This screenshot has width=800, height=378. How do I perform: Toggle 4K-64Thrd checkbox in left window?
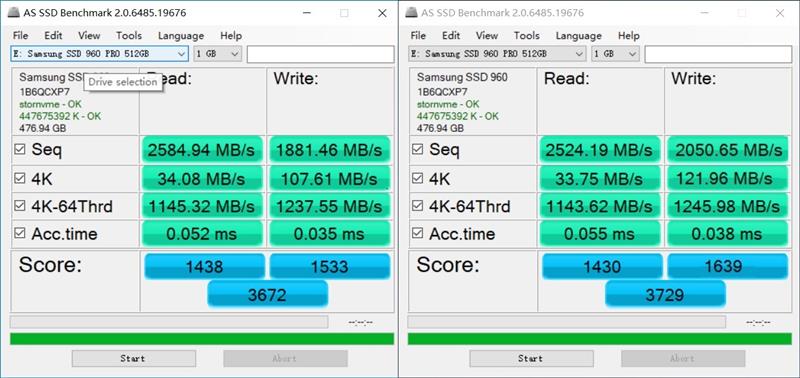coord(20,206)
